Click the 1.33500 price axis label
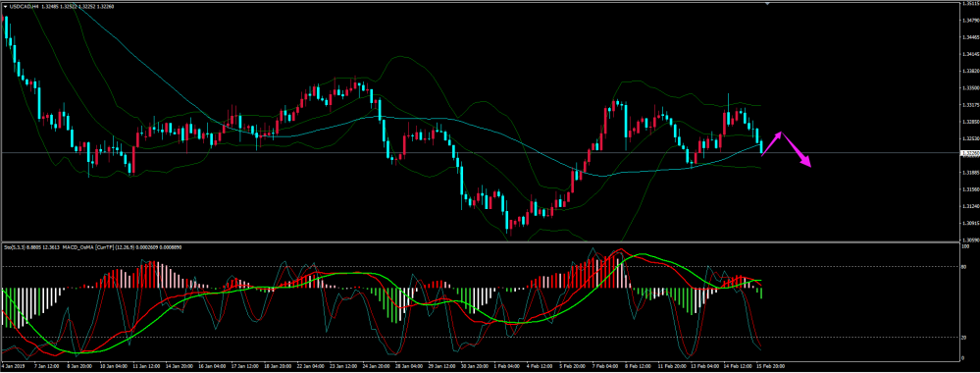Screen dimensions: 980x373 click(x=970, y=87)
